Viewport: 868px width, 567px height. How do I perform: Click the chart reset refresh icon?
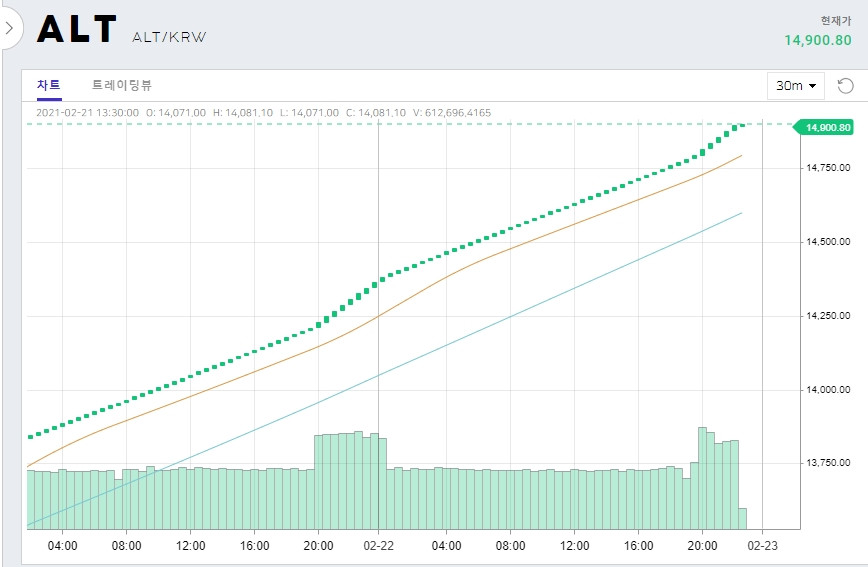click(845, 86)
